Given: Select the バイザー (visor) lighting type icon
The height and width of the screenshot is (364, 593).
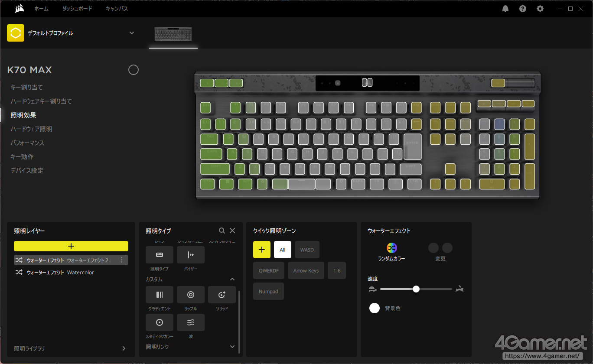Looking at the screenshot, I should 190,255.
